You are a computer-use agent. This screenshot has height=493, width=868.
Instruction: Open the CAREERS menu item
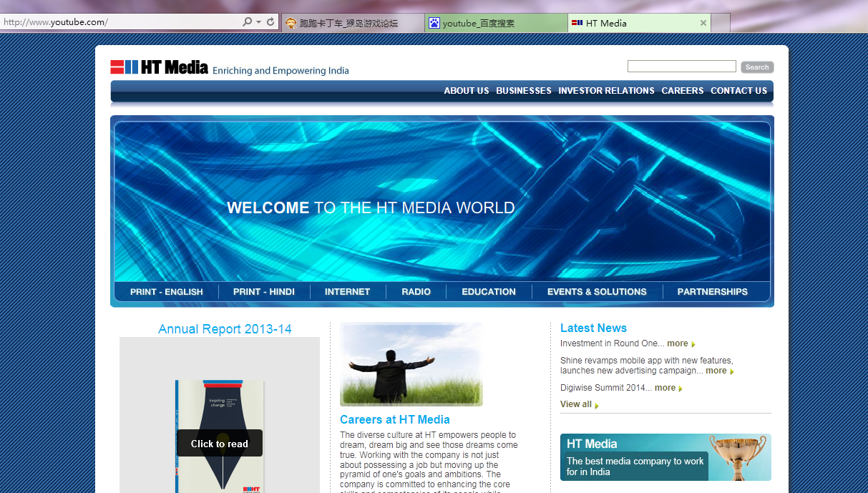click(x=683, y=91)
